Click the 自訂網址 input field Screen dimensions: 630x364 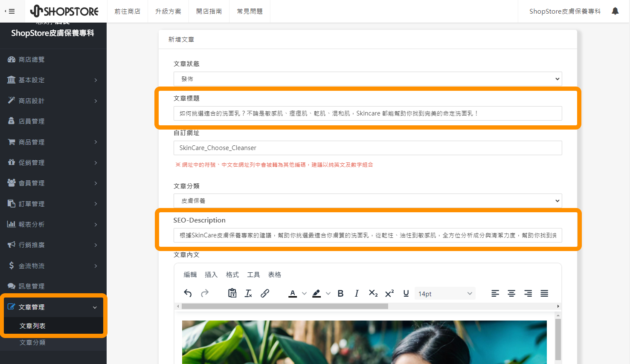click(x=368, y=148)
